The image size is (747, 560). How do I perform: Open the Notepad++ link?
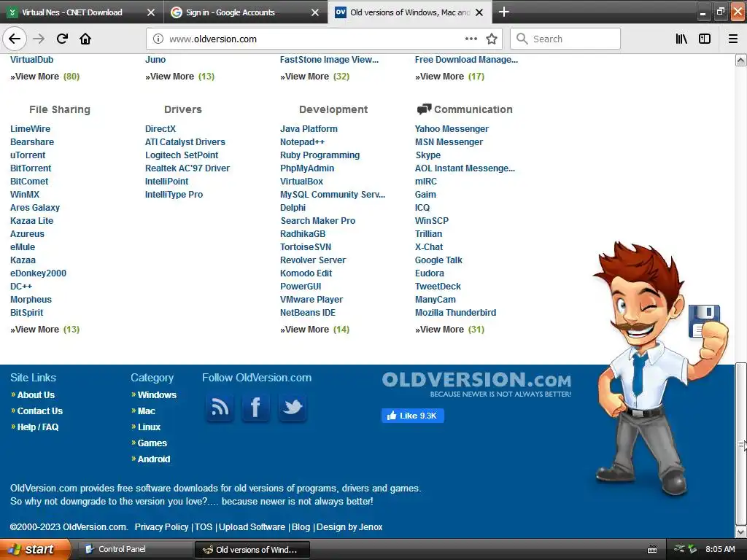pos(302,142)
